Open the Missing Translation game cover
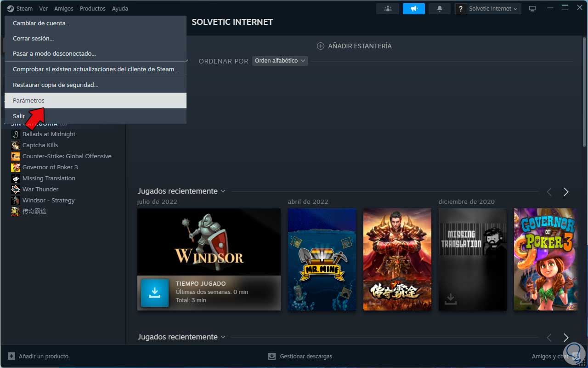The image size is (588, 368). [473, 259]
